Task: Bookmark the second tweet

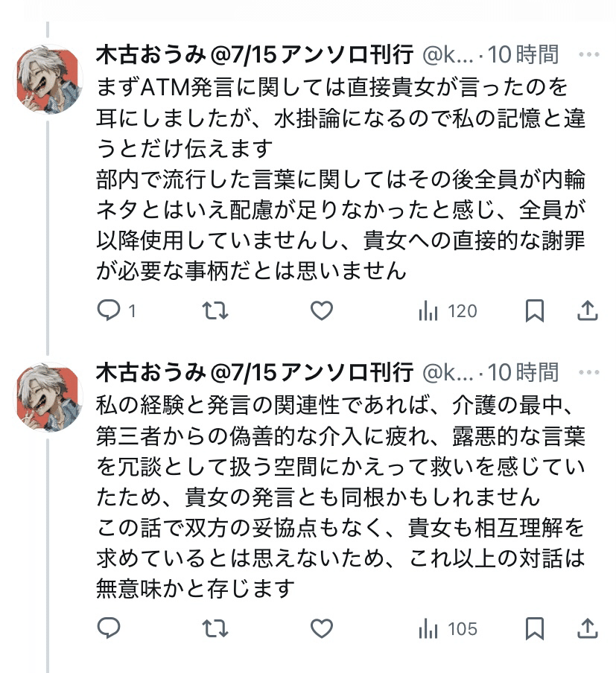Action: 534,629
